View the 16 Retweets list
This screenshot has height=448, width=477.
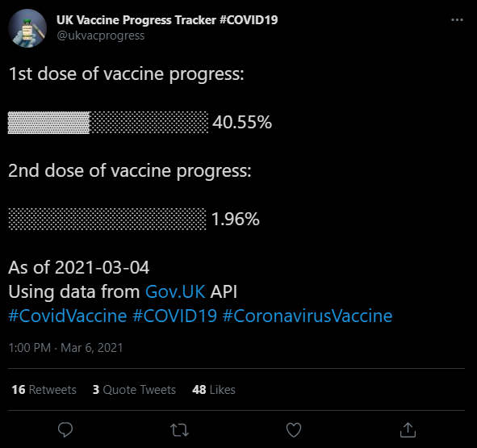coord(44,390)
